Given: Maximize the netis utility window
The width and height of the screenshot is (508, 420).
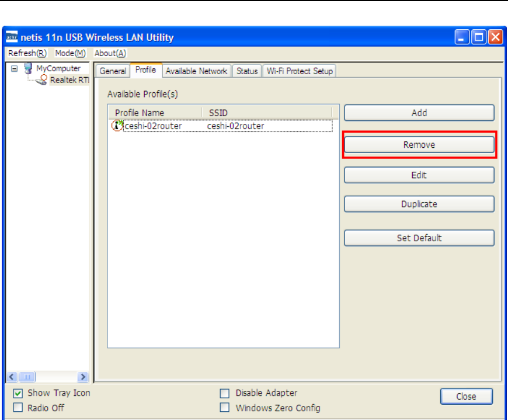Looking at the screenshot, I should [479, 37].
